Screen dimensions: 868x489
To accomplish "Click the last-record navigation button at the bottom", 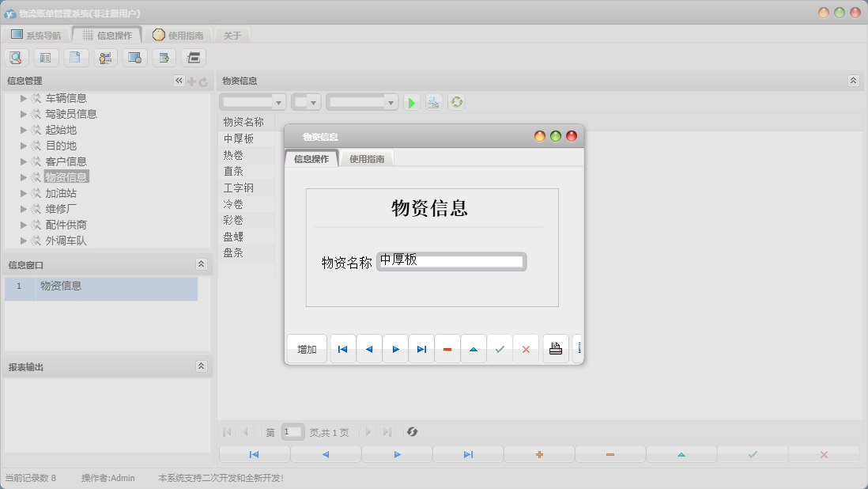I will 468,454.
